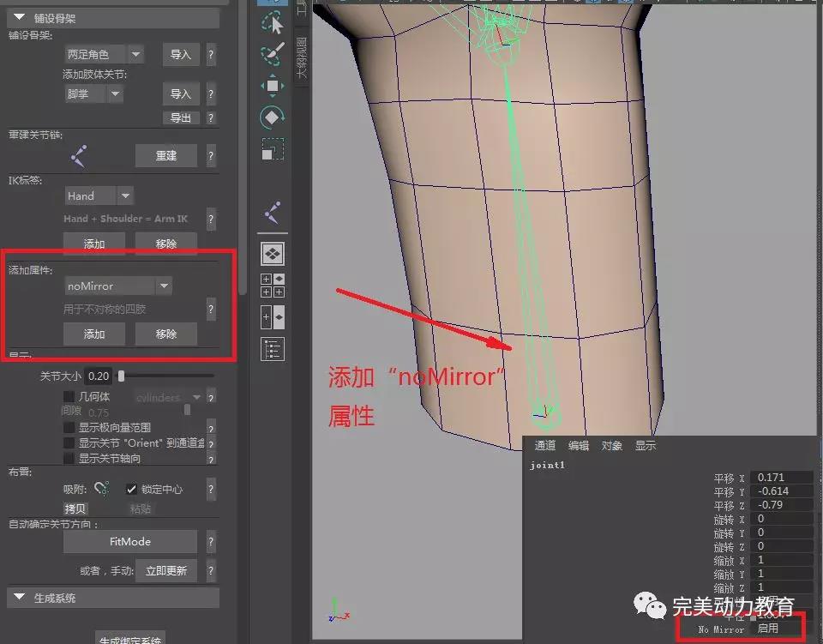Click the 关节大小 slider handle
Image resolution: width=823 pixels, height=644 pixels.
[x=122, y=376]
